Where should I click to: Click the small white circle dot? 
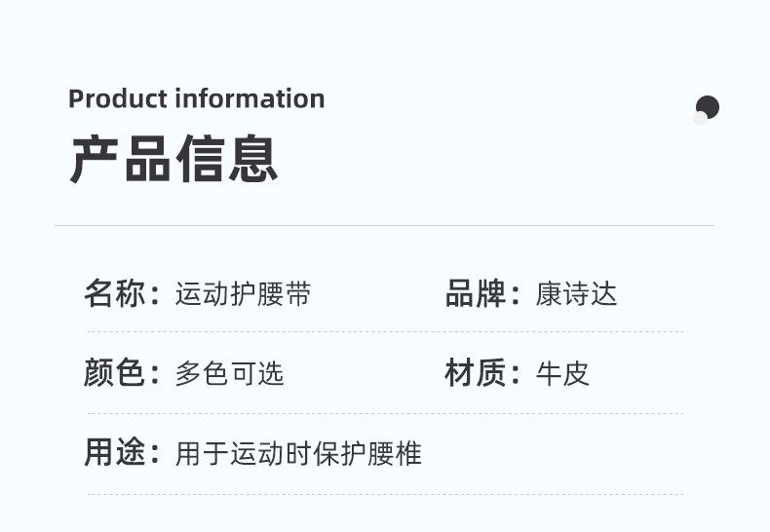tap(700, 119)
